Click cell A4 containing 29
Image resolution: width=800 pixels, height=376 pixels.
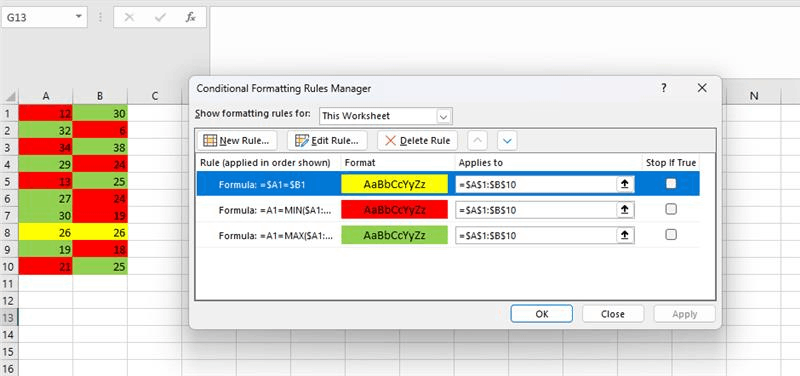click(46, 164)
